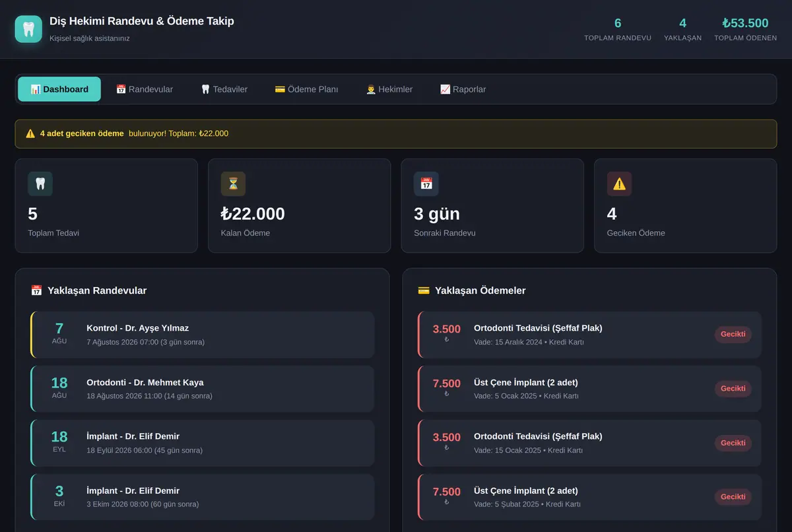Switch to the Randevular tab
Viewport: 792px width, 532px height.
tap(145, 89)
